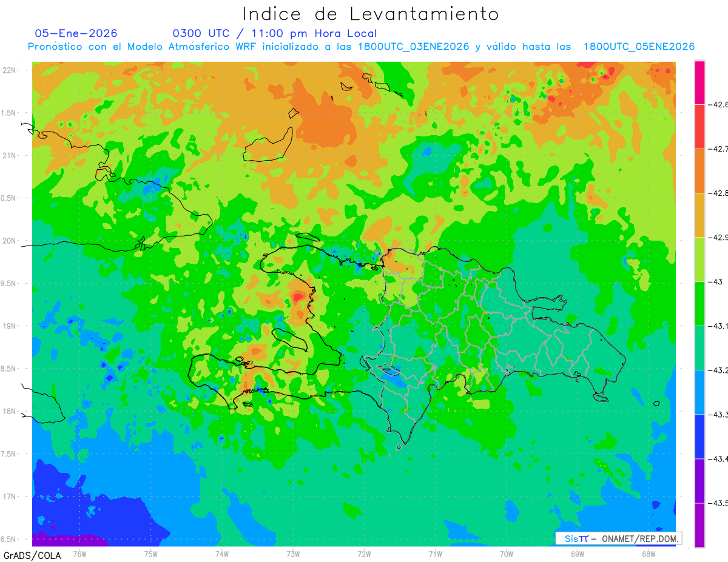
Task: Click the 'ONAMET/REP.DOM.' credit box
Action: pyautogui.click(x=619, y=538)
